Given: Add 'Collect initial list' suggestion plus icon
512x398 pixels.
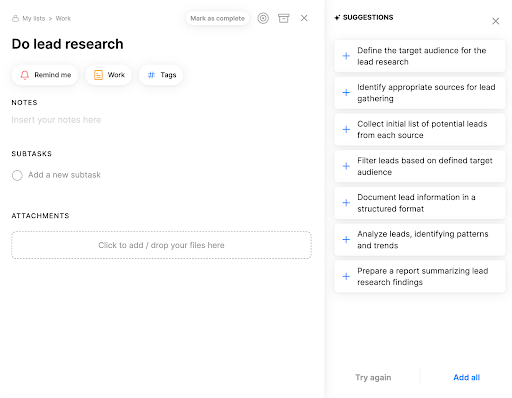Looking at the screenshot, I should (x=346, y=129).
